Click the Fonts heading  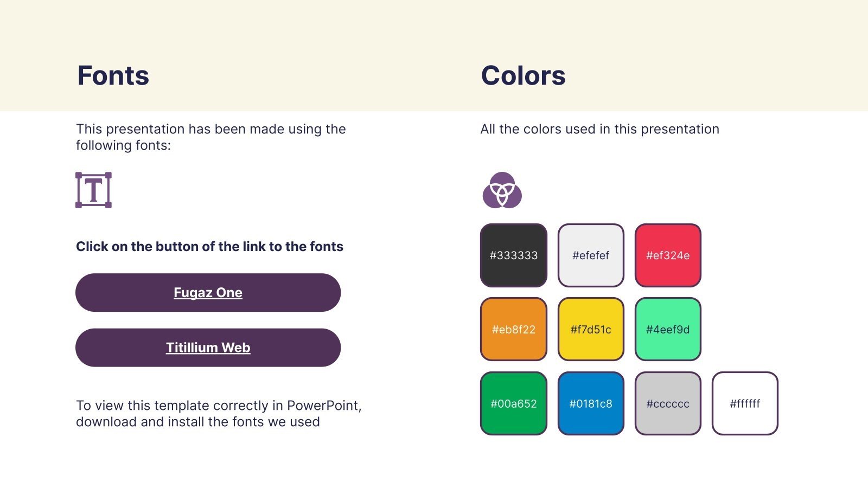pyautogui.click(x=113, y=75)
